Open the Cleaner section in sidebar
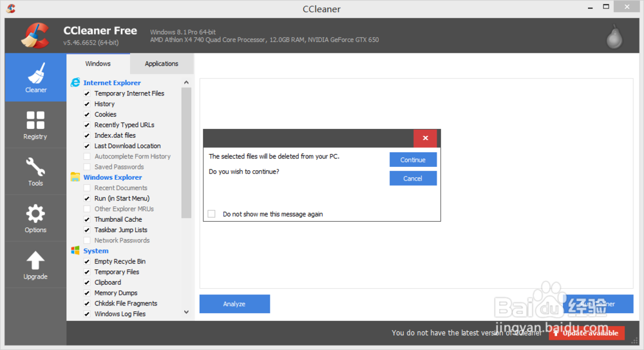The height and width of the screenshot is (350, 644). coord(35,77)
